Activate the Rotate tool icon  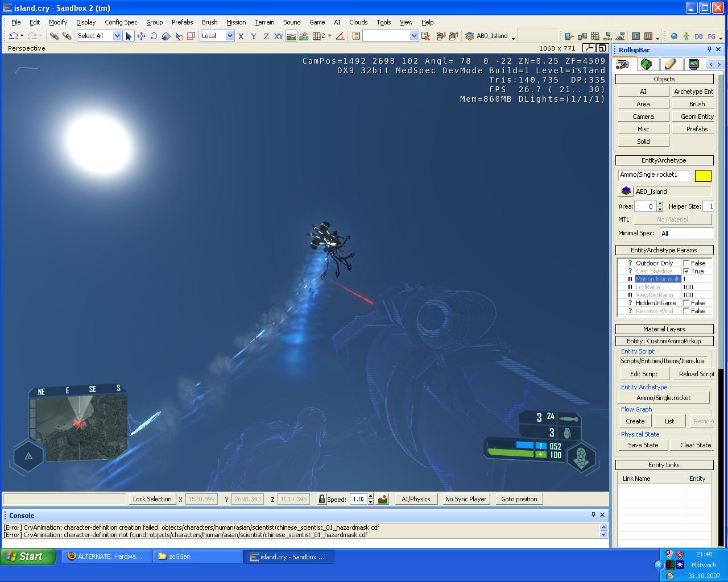tap(154, 36)
